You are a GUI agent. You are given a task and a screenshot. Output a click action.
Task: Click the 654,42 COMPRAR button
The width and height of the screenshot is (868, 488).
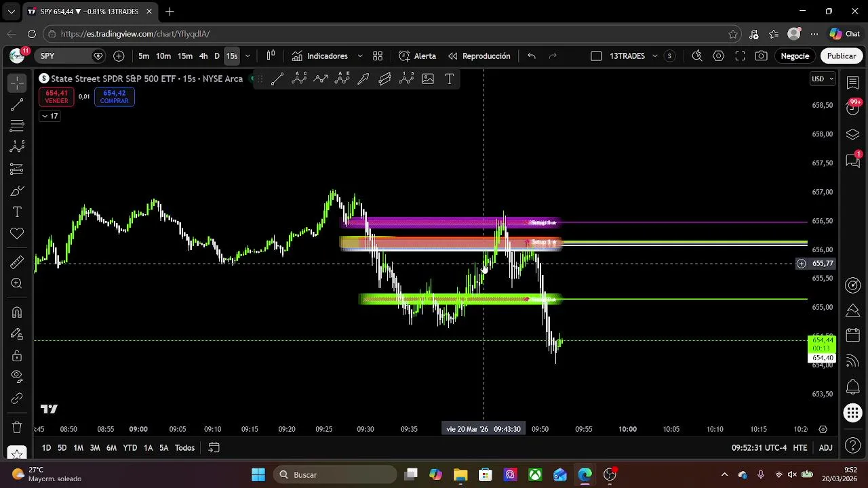(x=114, y=97)
